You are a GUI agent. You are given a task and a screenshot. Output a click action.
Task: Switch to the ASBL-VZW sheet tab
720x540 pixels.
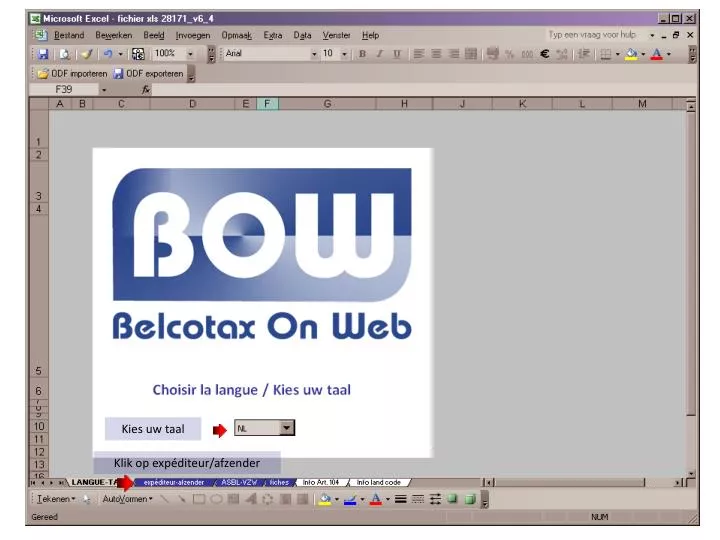tap(239, 483)
